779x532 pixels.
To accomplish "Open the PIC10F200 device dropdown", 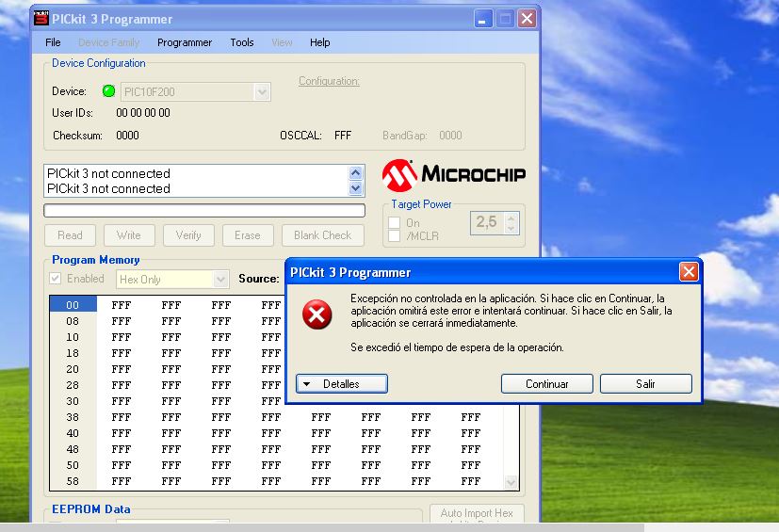I will point(262,92).
